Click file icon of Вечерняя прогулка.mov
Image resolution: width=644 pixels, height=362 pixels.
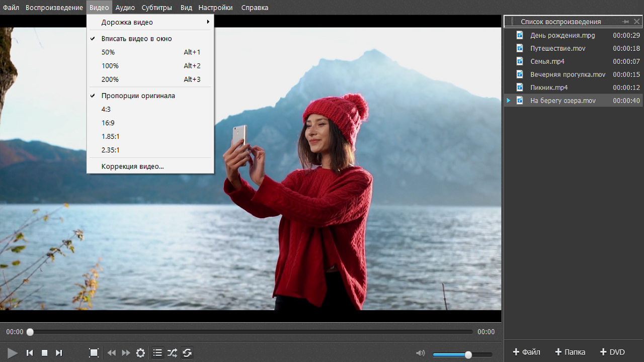point(520,74)
